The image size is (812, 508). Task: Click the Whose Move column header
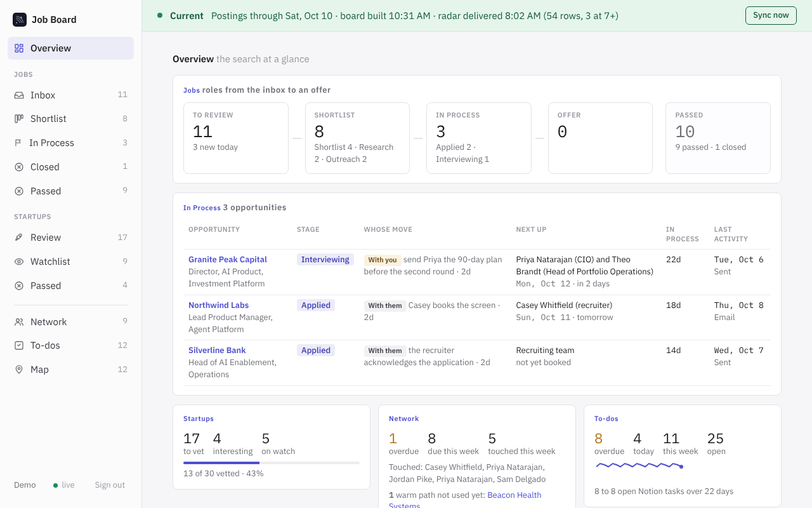(x=388, y=229)
